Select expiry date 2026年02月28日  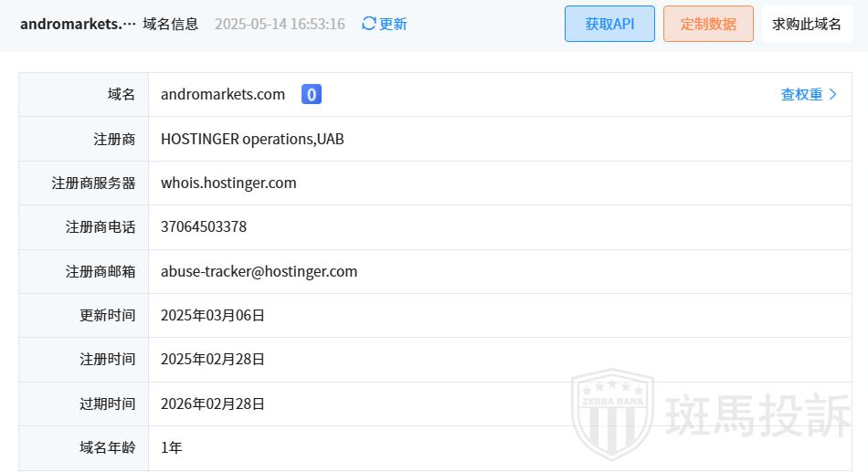pos(213,404)
